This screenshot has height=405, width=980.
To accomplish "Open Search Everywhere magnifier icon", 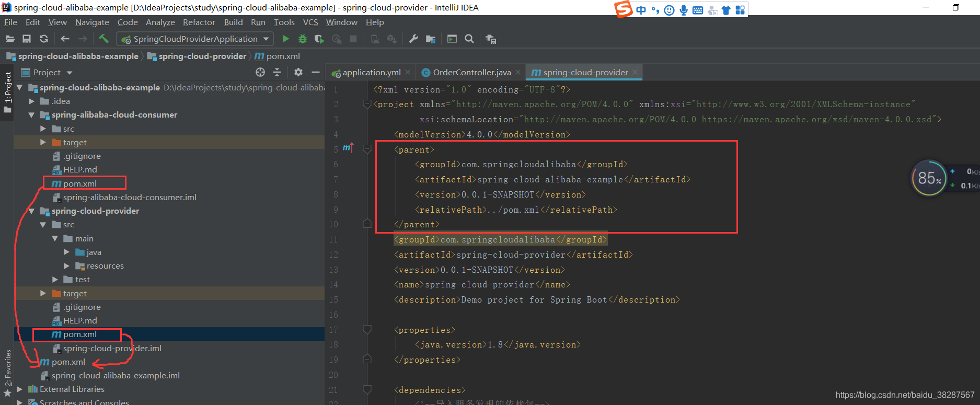I will 469,39.
